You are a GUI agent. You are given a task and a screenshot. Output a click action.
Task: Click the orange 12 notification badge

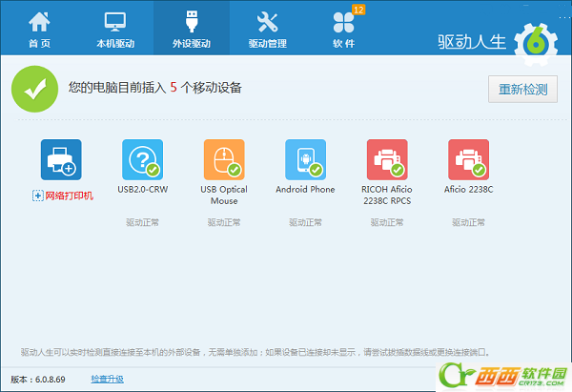pos(358,10)
